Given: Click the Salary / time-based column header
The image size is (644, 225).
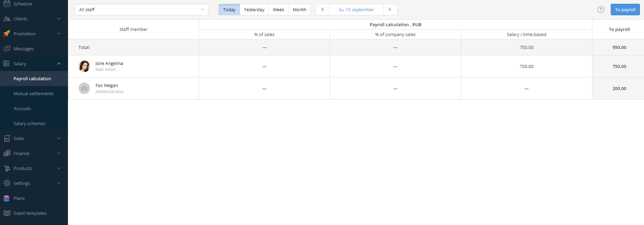Looking at the screenshot, I should point(526,34).
